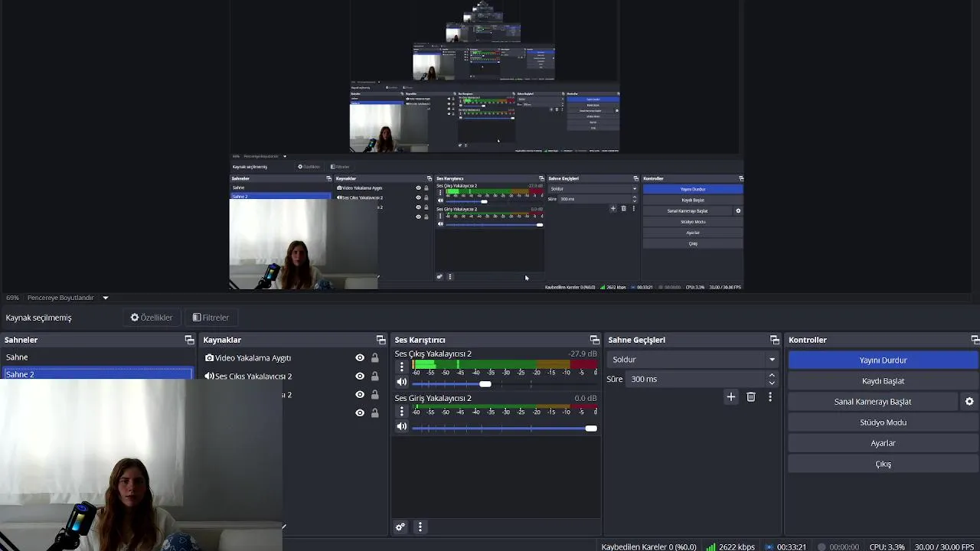Undock the Sahneler panel
980x551 pixels.
click(x=189, y=340)
